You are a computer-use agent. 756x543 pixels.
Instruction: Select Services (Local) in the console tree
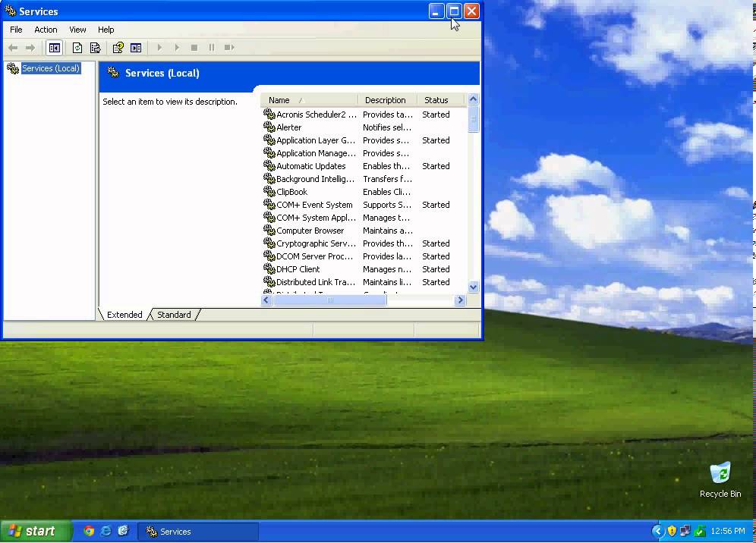click(51, 68)
